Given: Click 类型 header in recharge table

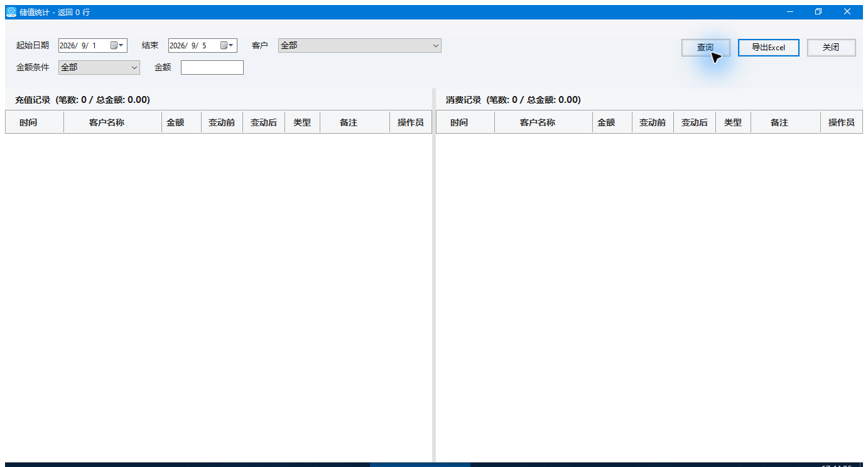Looking at the screenshot, I should pyautogui.click(x=302, y=122).
